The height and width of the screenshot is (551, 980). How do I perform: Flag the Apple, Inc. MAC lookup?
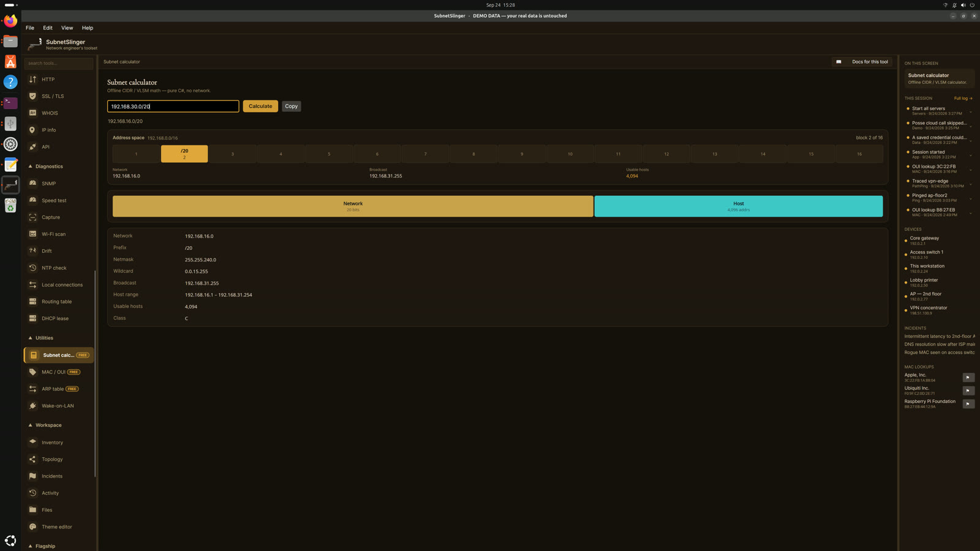pos(968,378)
